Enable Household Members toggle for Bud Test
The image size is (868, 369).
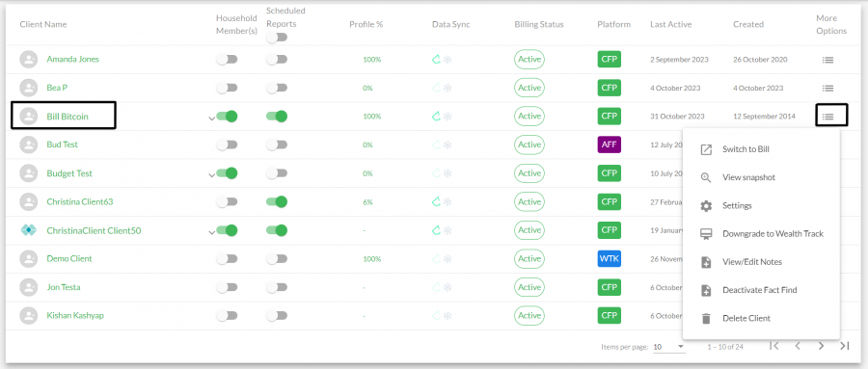coord(227,145)
